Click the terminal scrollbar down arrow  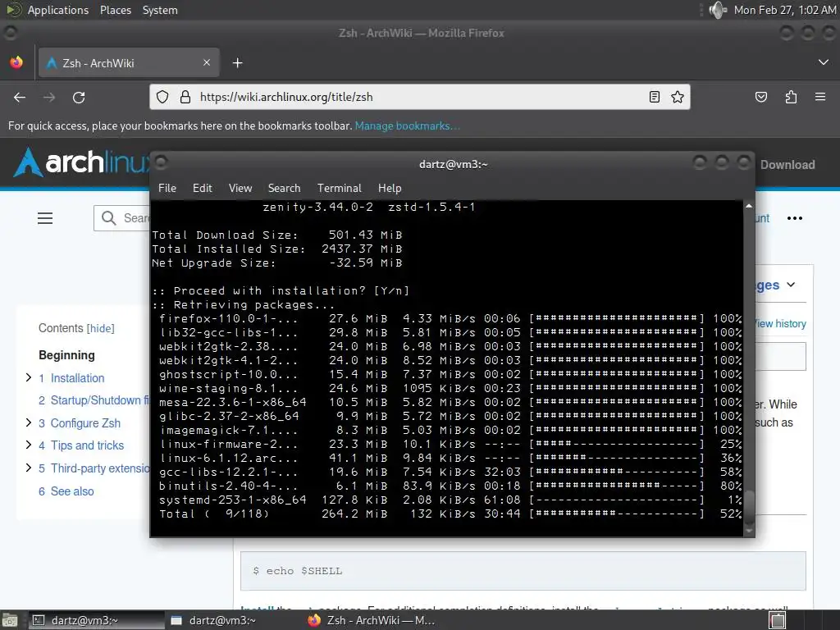(749, 531)
